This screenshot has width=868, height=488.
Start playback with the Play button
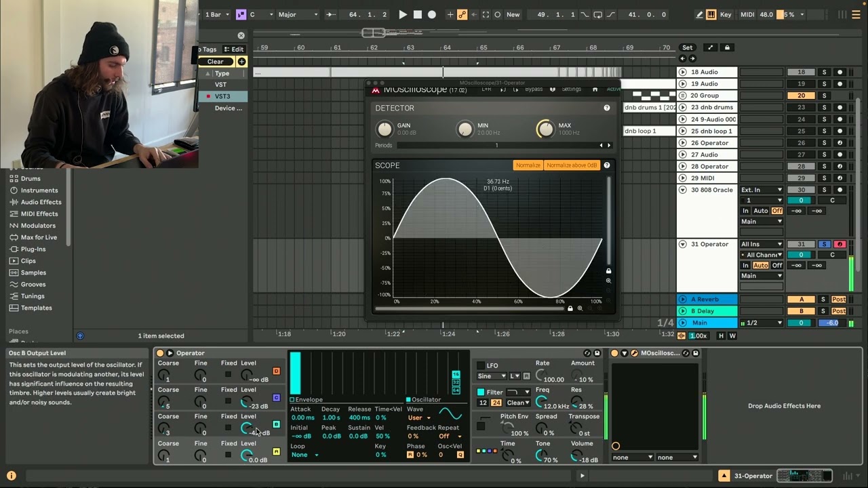[x=403, y=14]
